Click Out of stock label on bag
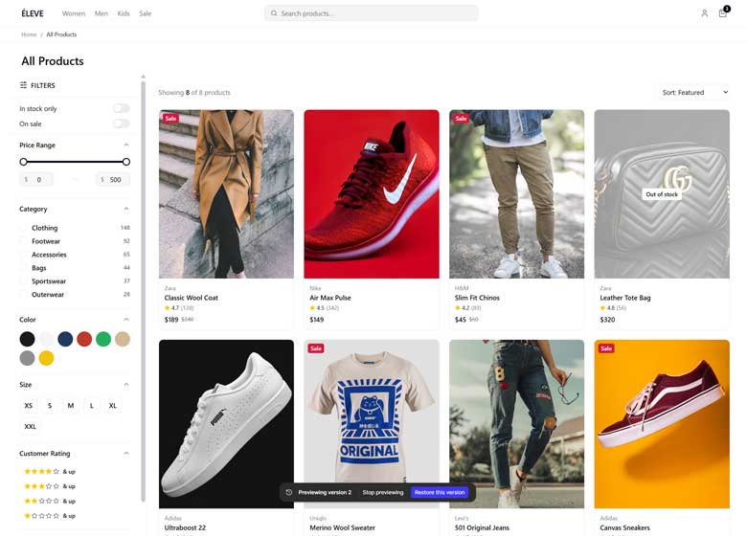Image resolution: width=747 pixels, height=560 pixels. coord(661,194)
